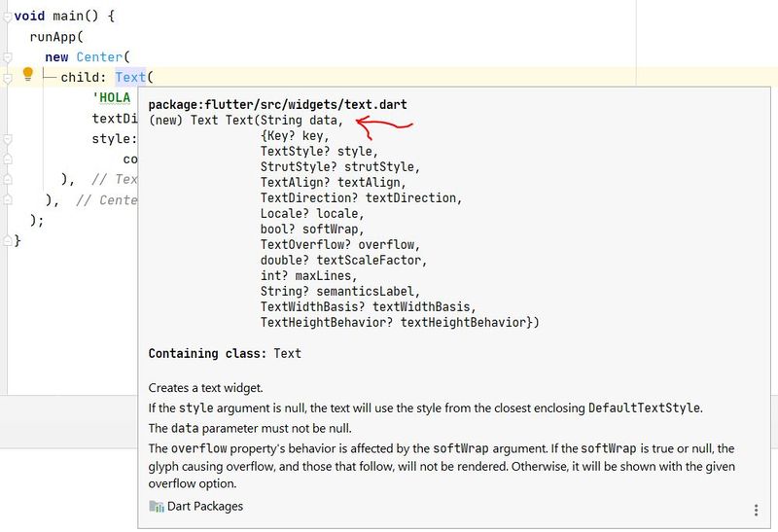
Task: Collapse the style: block fold marker
Action: [7, 139]
